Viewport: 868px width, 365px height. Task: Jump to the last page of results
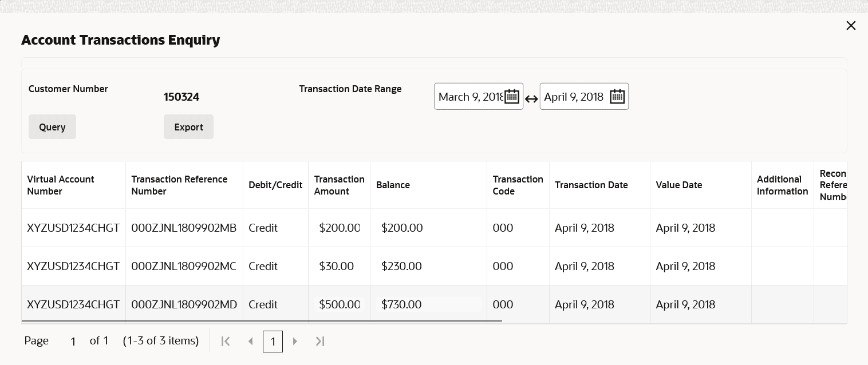(320, 342)
